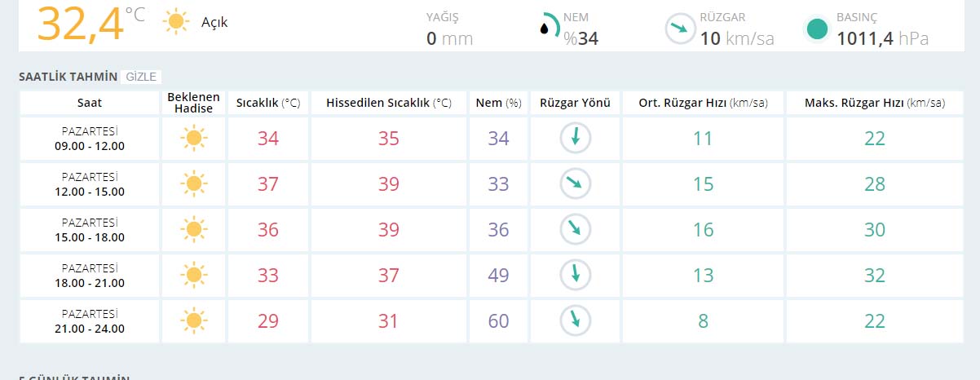980x380 pixels.
Task: Click the YAĞIŞ 0 mm value
Action: click(x=449, y=38)
